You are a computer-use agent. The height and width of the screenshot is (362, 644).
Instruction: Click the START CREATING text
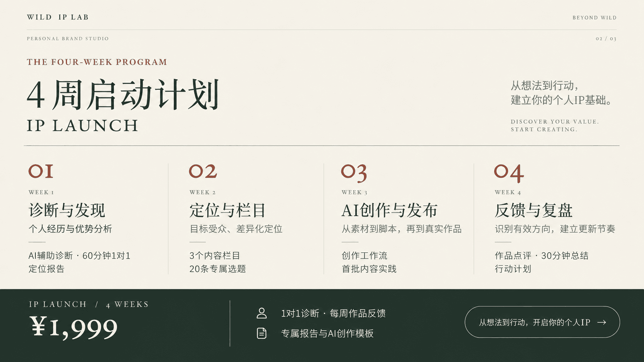(544, 130)
